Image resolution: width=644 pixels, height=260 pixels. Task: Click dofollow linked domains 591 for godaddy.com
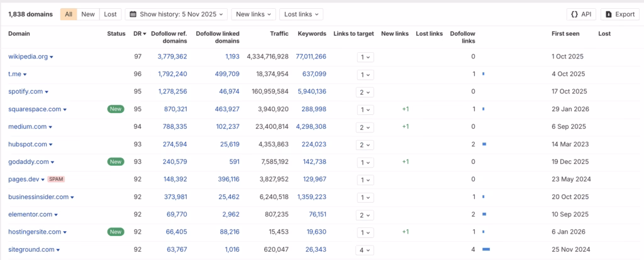[x=234, y=161]
